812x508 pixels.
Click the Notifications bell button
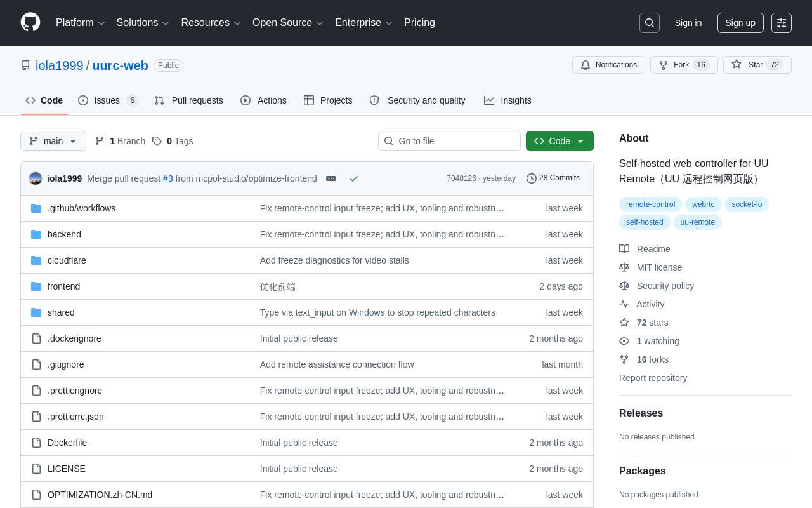[x=608, y=65]
